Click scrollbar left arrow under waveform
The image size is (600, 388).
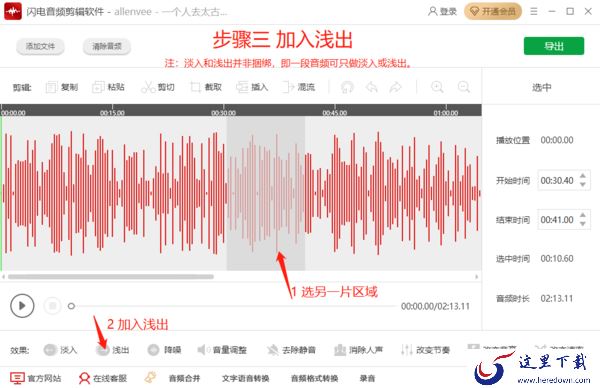pyautogui.click(x=3, y=277)
